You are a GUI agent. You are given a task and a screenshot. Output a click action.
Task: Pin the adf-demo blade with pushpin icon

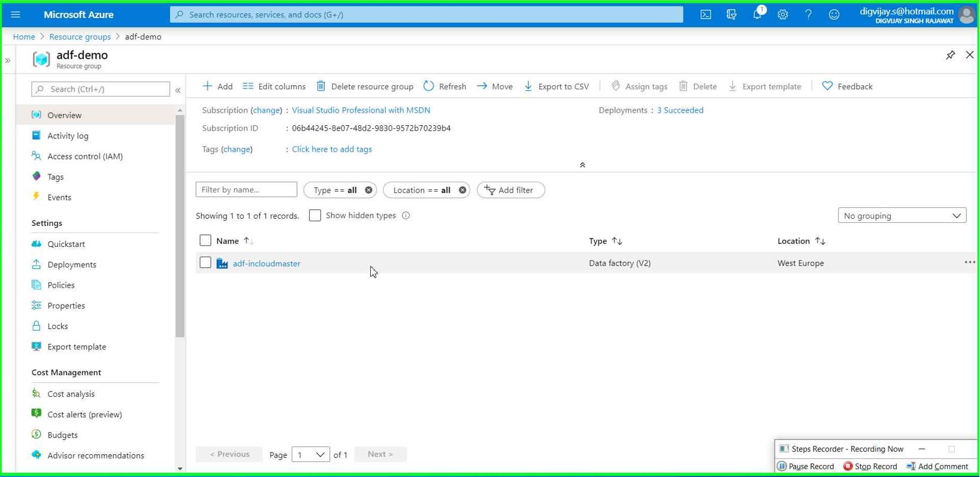[950, 55]
